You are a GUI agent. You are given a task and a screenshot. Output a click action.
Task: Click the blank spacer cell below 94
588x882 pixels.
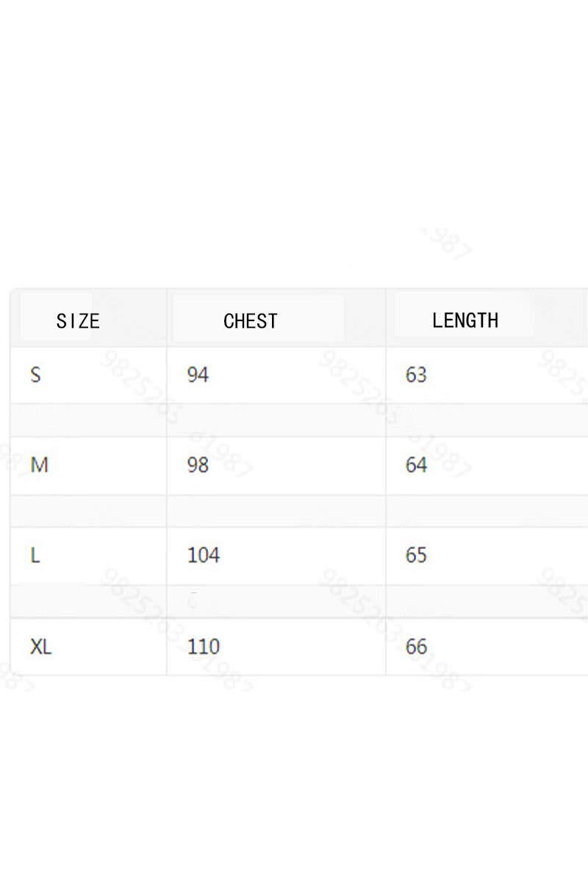pos(276,420)
